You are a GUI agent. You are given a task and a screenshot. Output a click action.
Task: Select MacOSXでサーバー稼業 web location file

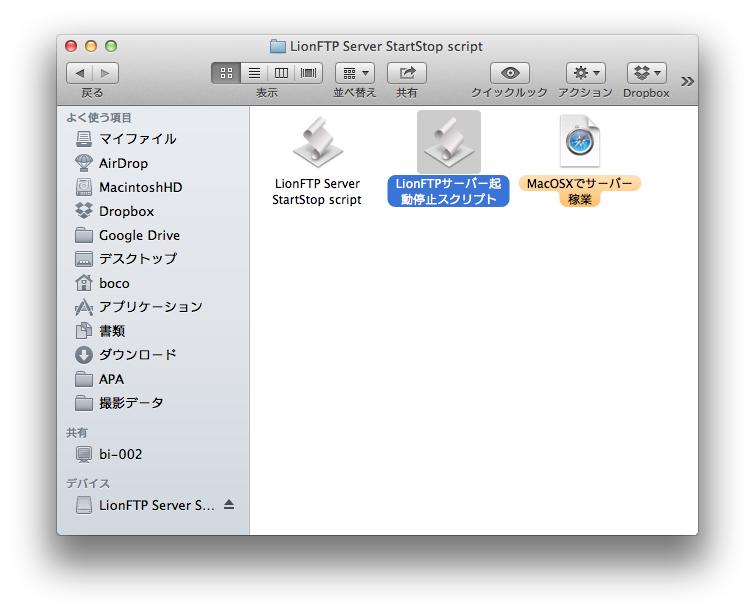click(580, 141)
